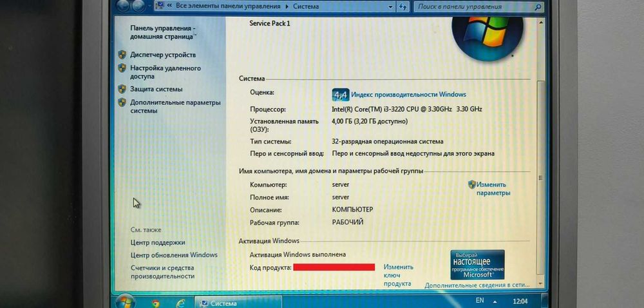Open Индекс производительности Windows link

[x=408, y=95]
